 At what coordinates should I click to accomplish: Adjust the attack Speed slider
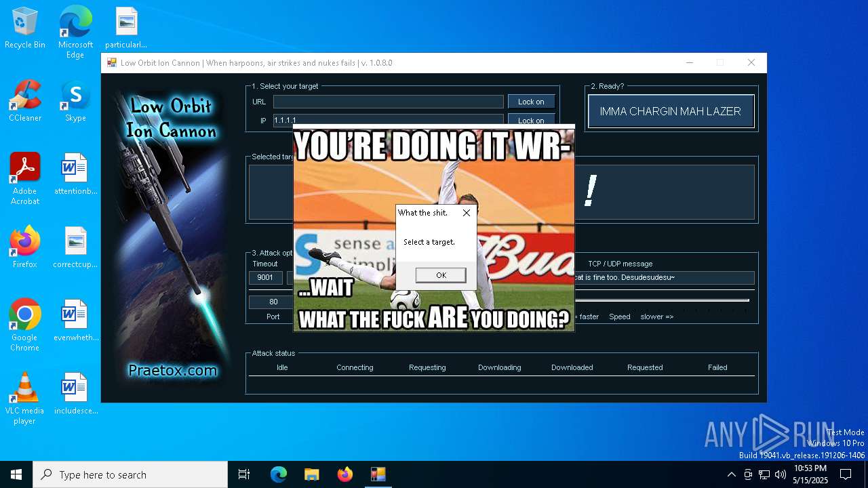click(662, 301)
